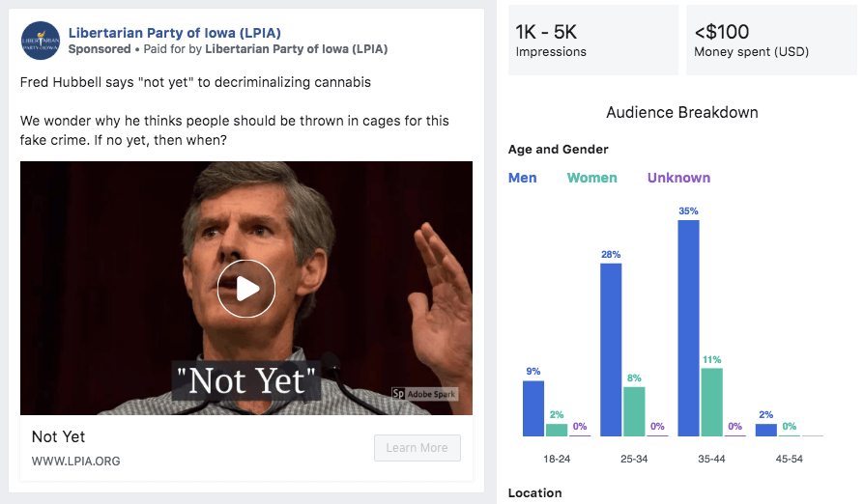The width and height of the screenshot is (864, 504).
Task: Click the 11% women bar for 35-44
Action: tap(711, 402)
